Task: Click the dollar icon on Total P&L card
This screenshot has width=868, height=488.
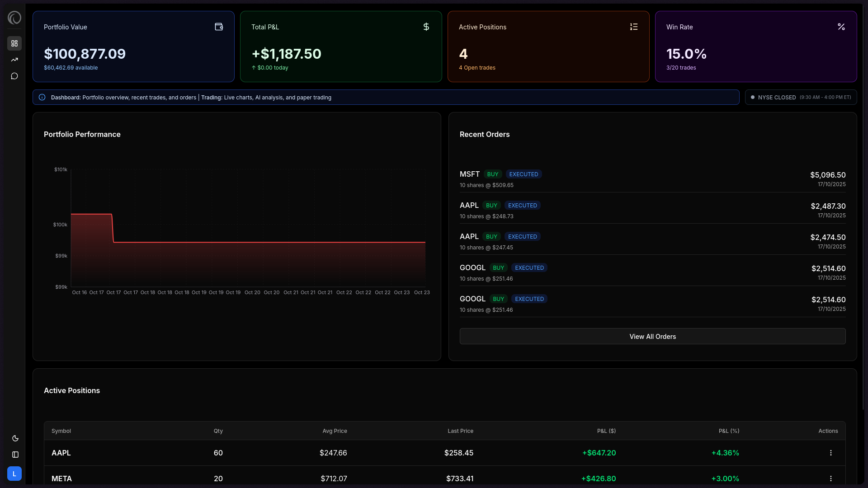Action: [426, 27]
